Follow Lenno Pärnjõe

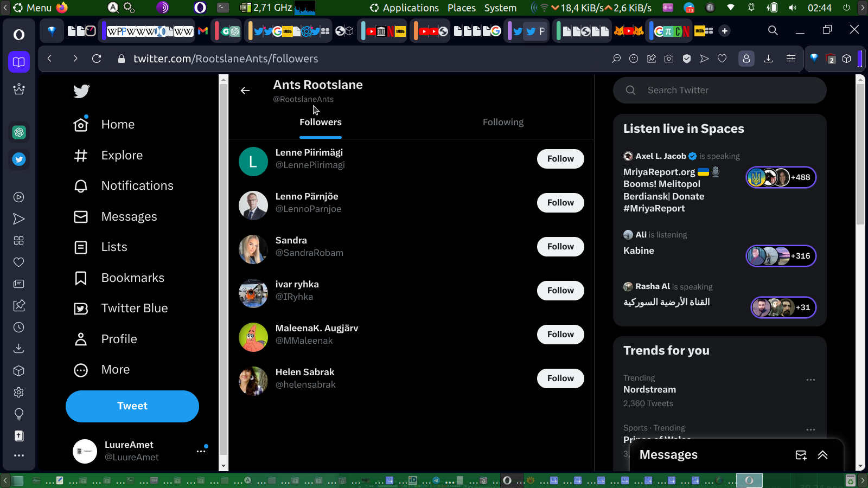[x=560, y=203]
